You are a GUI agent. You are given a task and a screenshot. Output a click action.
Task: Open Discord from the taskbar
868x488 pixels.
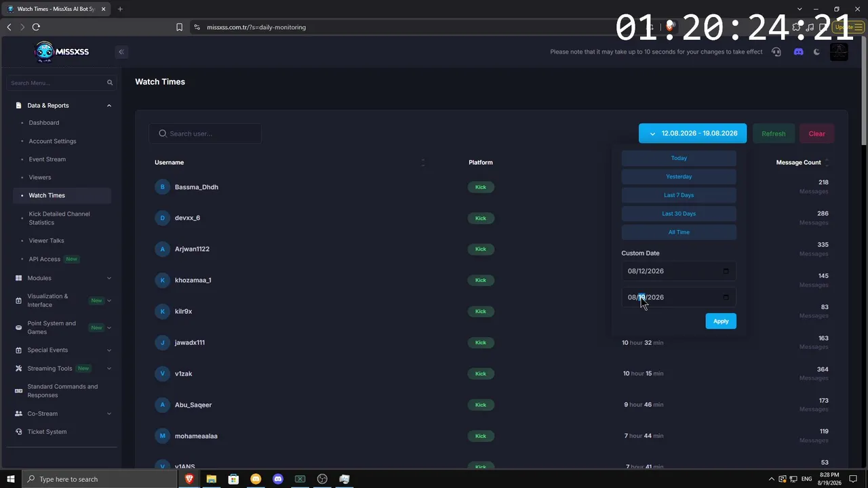coord(277,479)
